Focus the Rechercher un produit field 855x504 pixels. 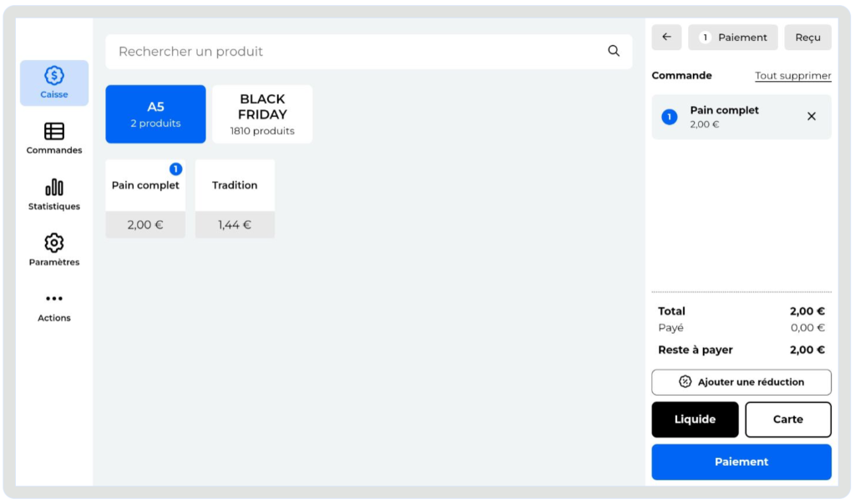(359, 52)
